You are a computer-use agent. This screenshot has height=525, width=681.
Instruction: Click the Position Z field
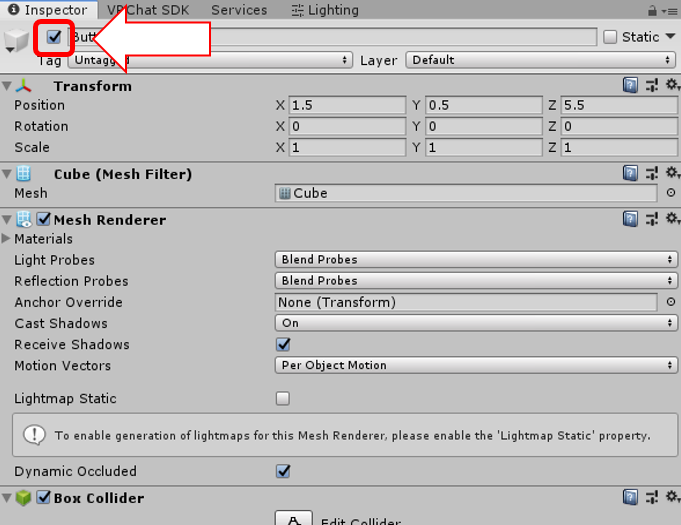point(619,105)
